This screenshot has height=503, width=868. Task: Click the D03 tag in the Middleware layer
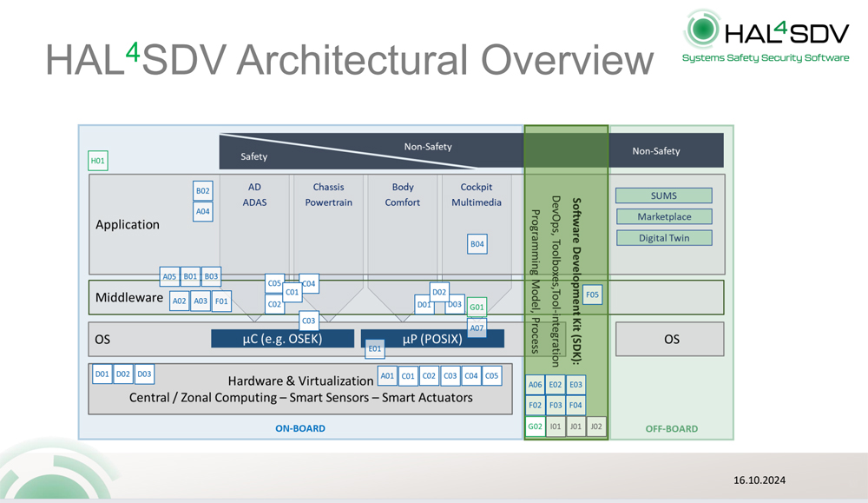click(x=455, y=304)
